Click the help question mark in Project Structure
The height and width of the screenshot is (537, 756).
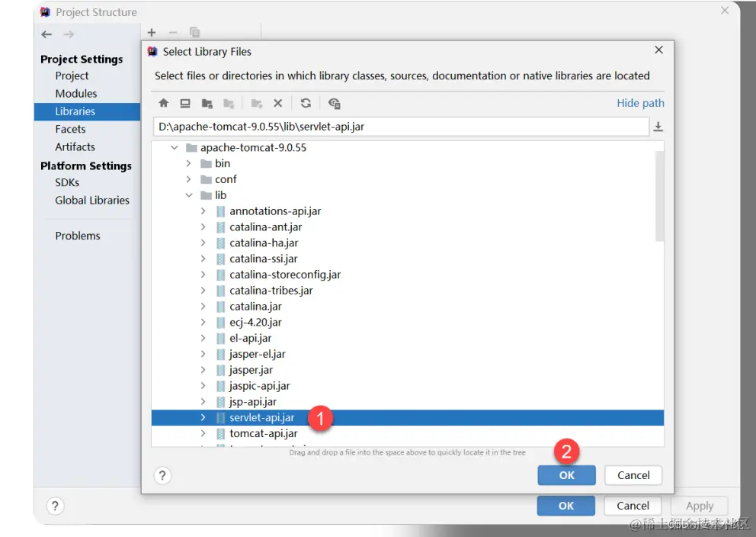(55, 506)
